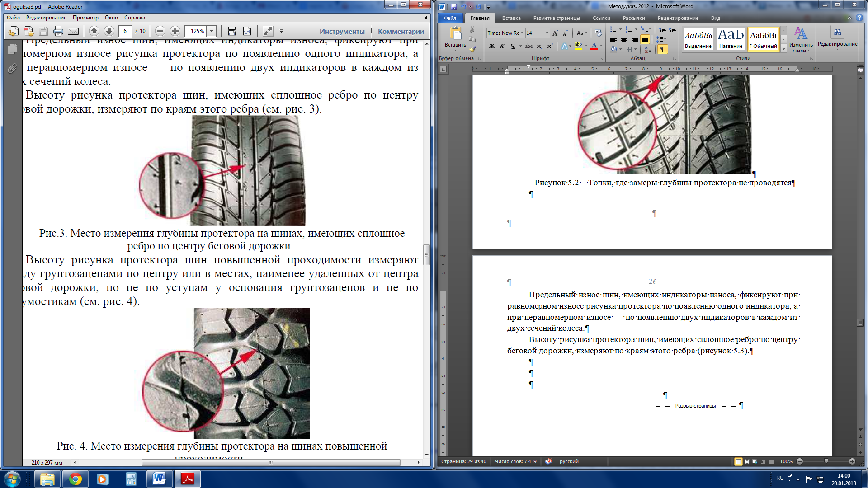Toggle underline formatting in Word
Screen dimensions: 868x488
(x=513, y=46)
